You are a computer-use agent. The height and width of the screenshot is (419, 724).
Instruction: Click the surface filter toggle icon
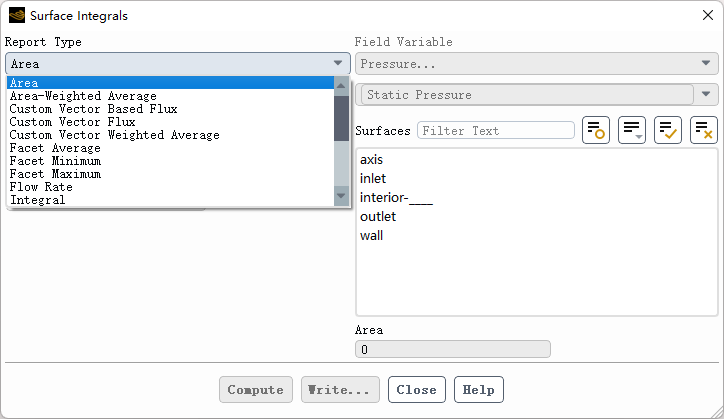click(596, 130)
